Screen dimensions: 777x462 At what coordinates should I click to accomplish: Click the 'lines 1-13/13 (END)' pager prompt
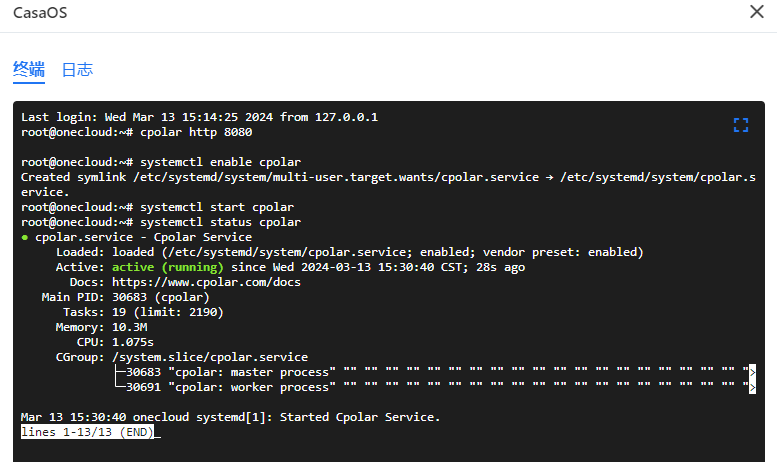click(87, 432)
